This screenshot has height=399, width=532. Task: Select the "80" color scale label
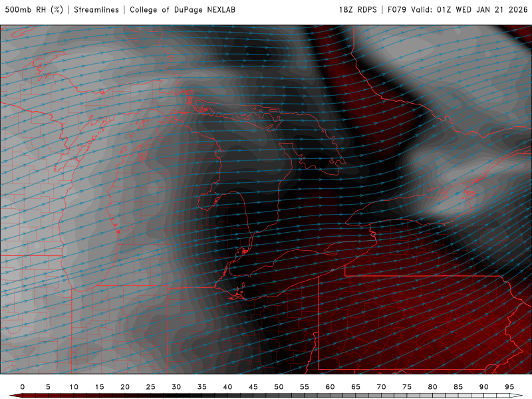[x=433, y=387]
